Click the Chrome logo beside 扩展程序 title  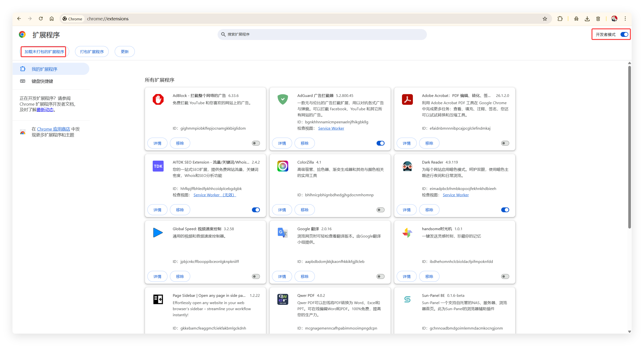[x=22, y=35]
